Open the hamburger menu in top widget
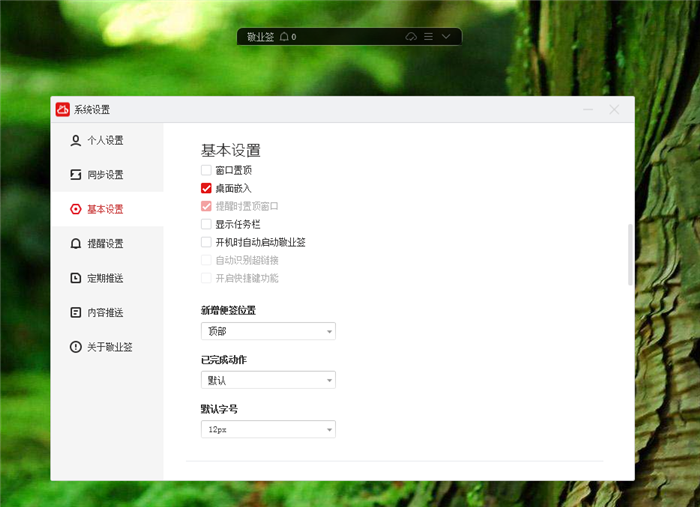The height and width of the screenshot is (507, 700). coord(428,37)
